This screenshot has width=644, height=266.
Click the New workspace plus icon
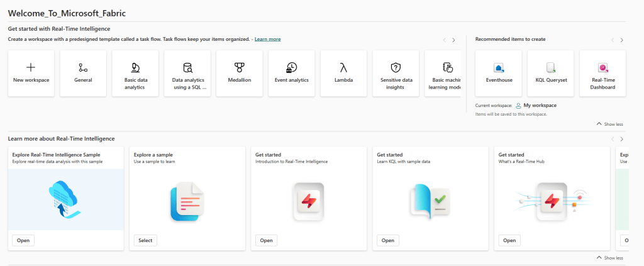(31, 67)
